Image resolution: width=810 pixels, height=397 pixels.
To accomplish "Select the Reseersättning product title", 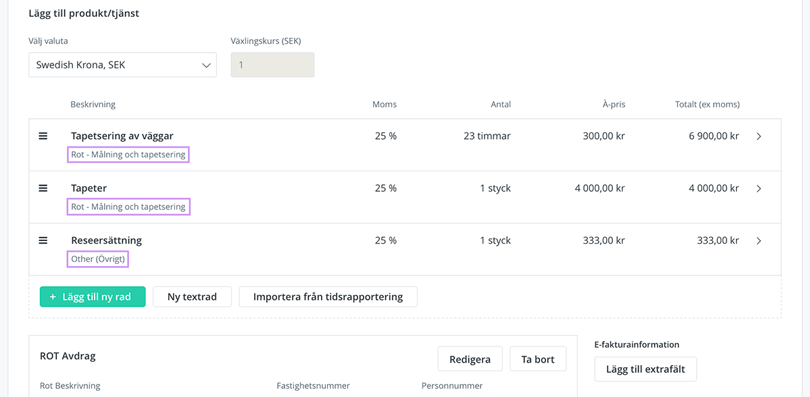I will 106,241.
